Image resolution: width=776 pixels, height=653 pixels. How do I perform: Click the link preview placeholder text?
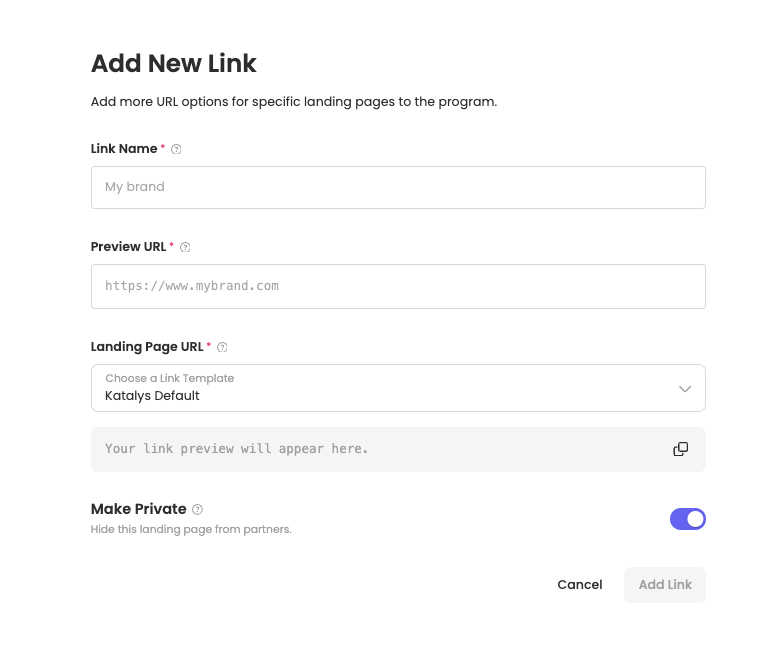pos(237,449)
